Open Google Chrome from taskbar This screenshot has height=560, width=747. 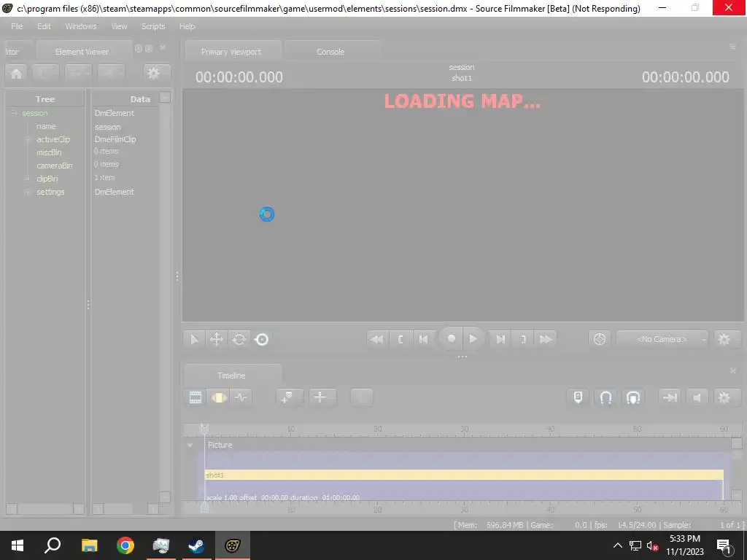click(x=125, y=545)
